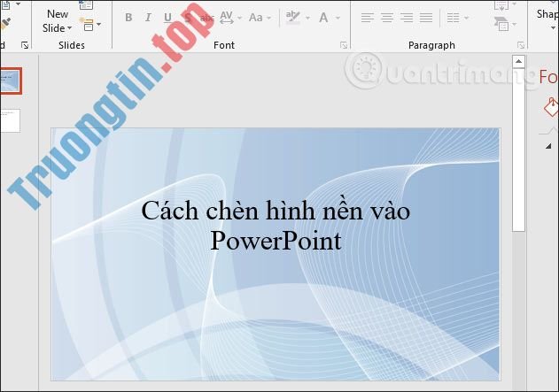Click the text highlight color icon
The height and width of the screenshot is (392, 559).
point(293,17)
